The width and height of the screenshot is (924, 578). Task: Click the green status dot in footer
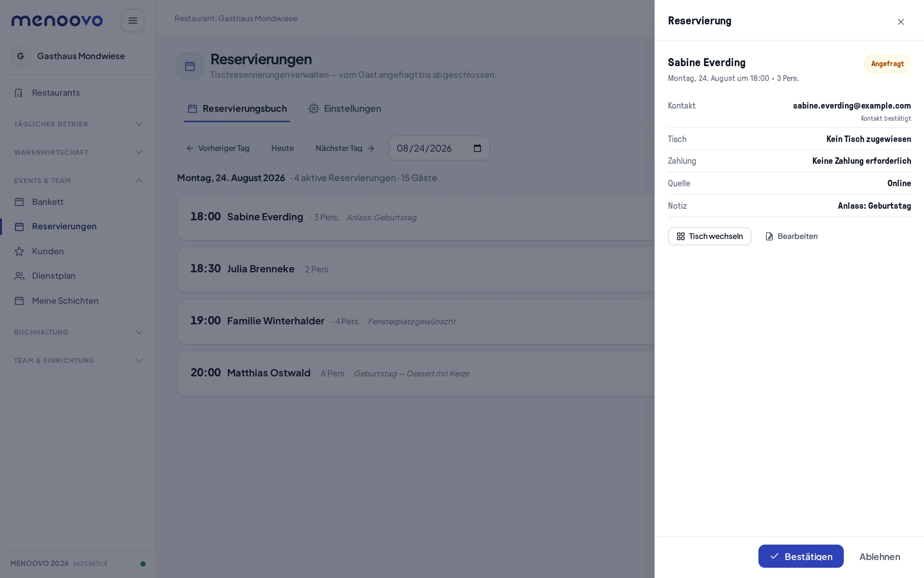pos(143,564)
